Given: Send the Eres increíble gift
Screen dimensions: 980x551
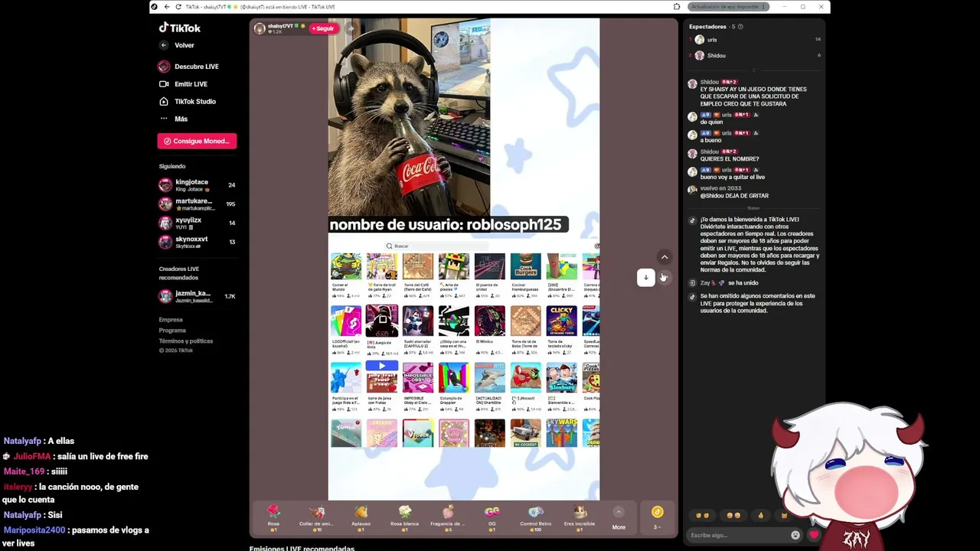Looking at the screenshot, I should [x=579, y=517].
